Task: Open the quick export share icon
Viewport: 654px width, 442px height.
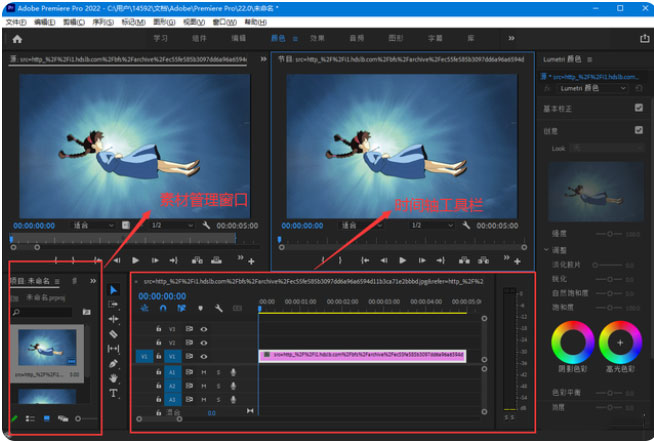Action: coord(644,38)
